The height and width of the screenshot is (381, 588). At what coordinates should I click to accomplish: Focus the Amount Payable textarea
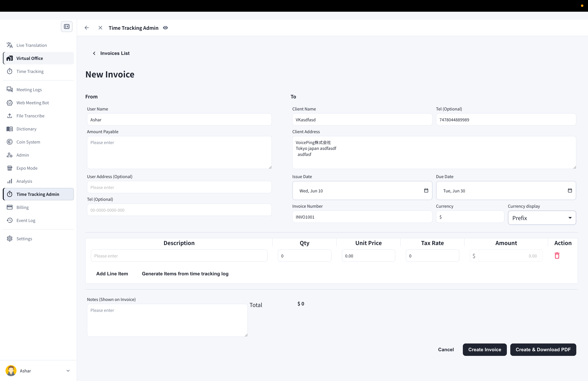coord(179,152)
